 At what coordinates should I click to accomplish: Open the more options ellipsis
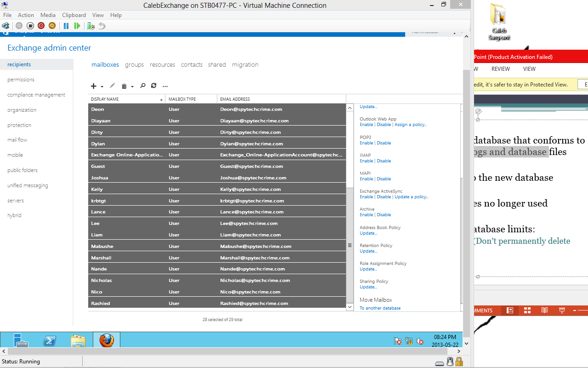[165, 86]
